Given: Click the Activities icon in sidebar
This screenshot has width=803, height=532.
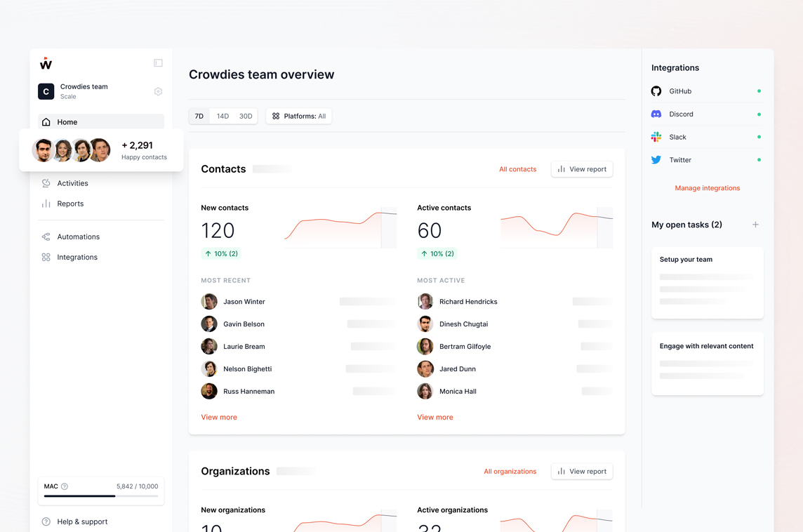Looking at the screenshot, I should point(46,182).
